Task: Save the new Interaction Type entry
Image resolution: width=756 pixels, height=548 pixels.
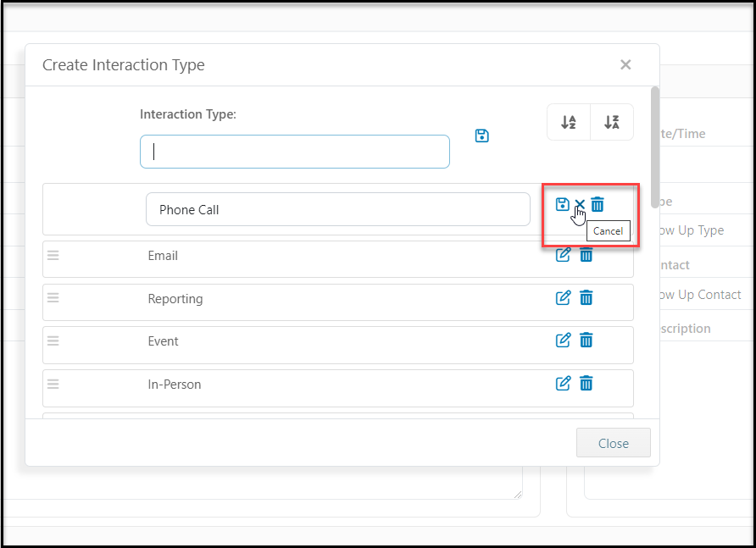Action: tap(481, 136)
